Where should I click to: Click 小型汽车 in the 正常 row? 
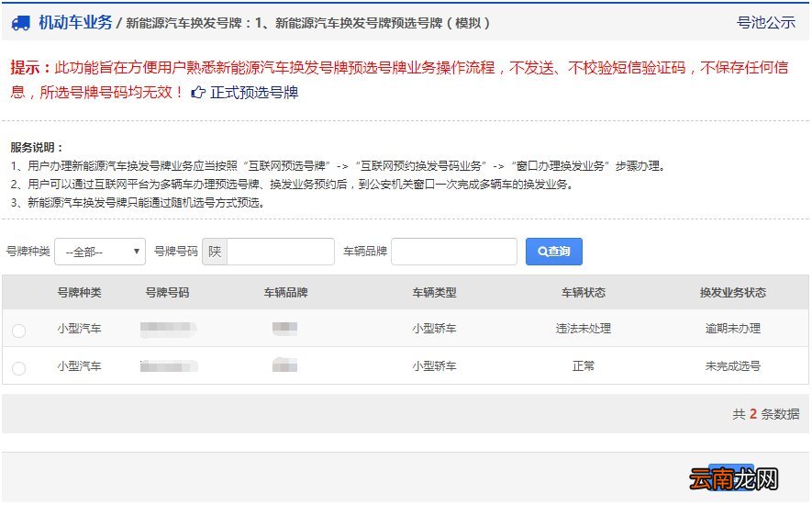tap(79, 366)
